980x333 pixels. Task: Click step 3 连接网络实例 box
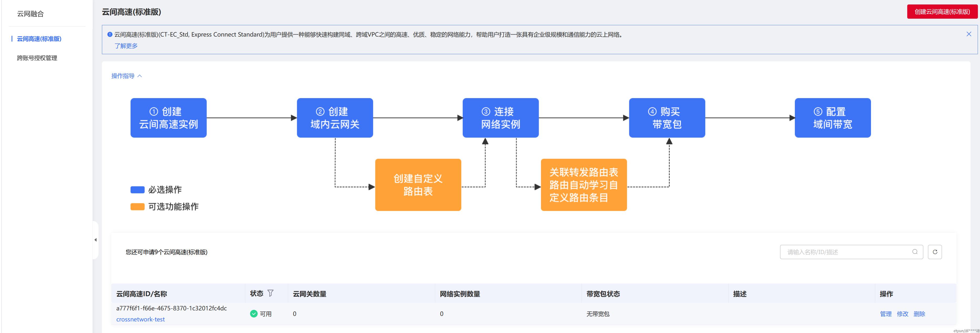(x=501, y=118)
